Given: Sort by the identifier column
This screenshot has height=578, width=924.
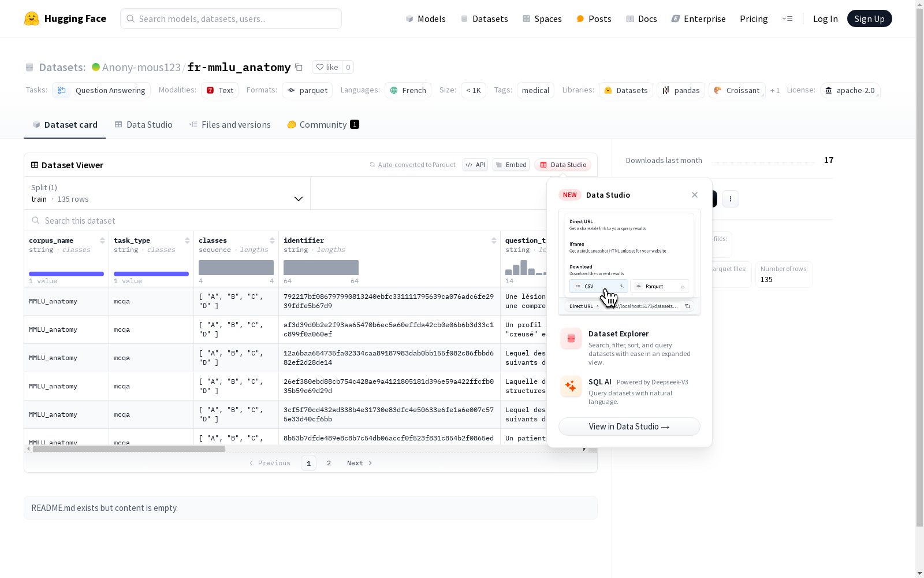Looking at the screenshot, I should [494, 240].
